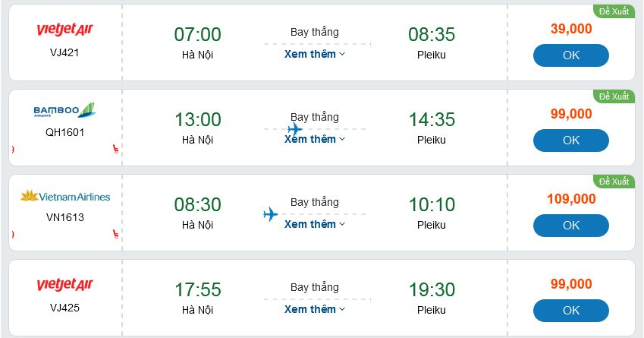Image resolution: width=644 pixels, height=338 pixels.
Task: Click the airplane icon on the 13:00 flight
Action: point(295,129)
